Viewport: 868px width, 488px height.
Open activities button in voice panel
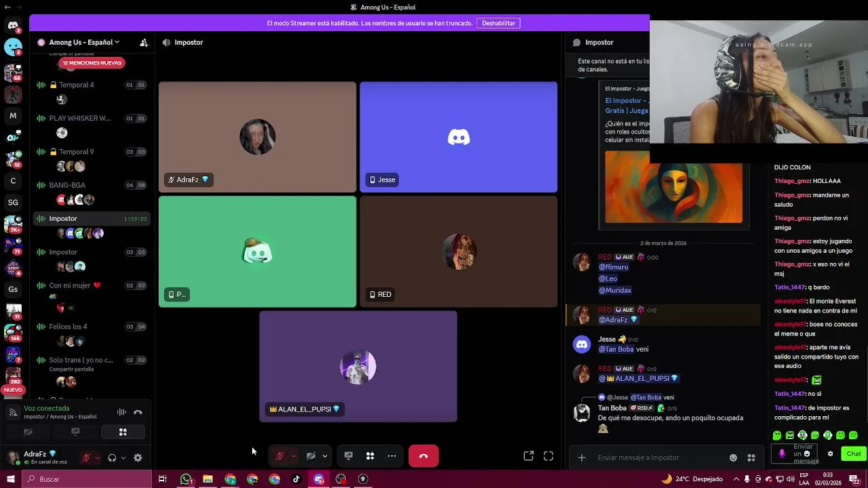tap(123, 432)
